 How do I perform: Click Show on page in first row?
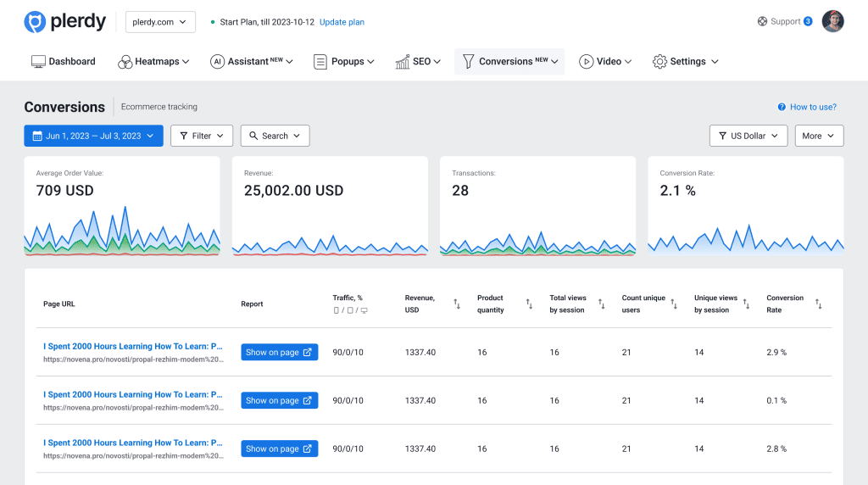pyautogui.click(x=280, y=353)
